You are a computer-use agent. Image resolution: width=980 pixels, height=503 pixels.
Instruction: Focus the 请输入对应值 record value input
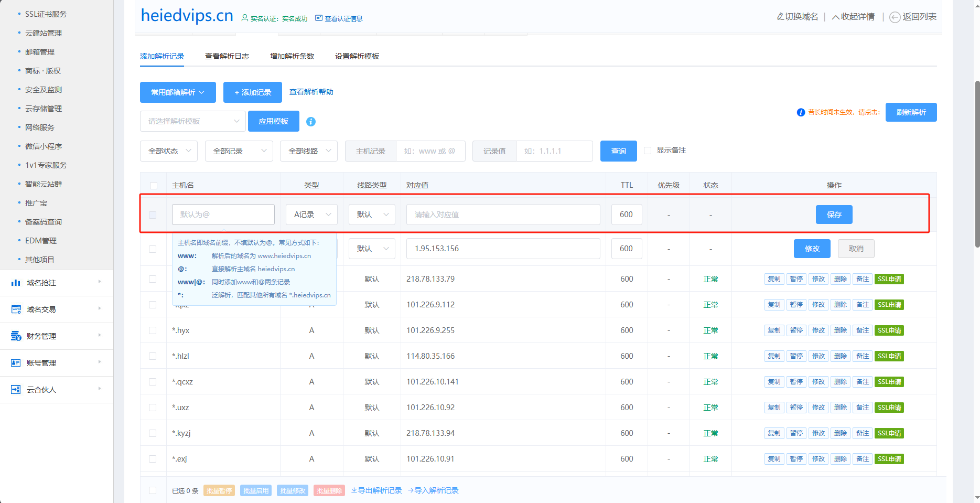[x=503, y=215]
